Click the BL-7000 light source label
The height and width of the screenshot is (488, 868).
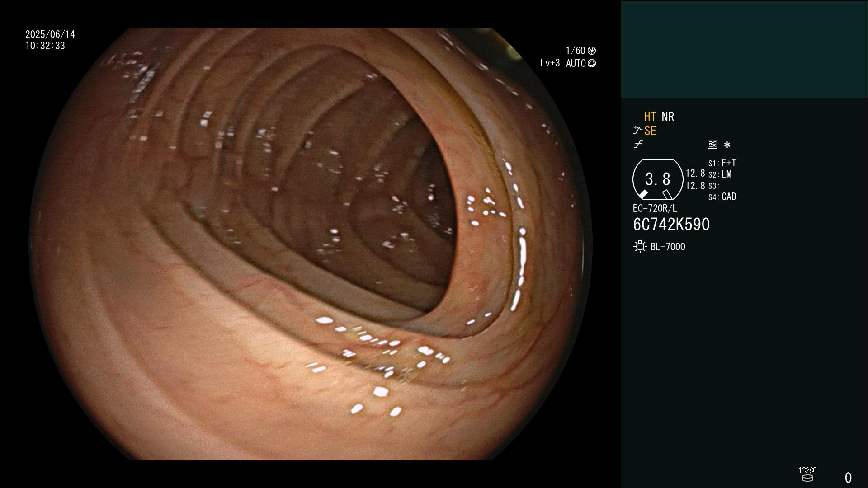(668, 247)
